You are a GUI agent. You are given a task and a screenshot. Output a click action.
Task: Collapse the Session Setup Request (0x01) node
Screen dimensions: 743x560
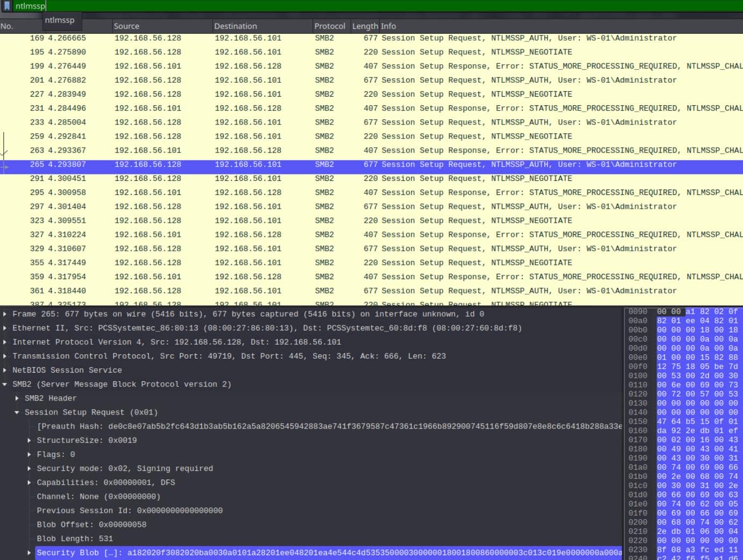coord(17,412)
